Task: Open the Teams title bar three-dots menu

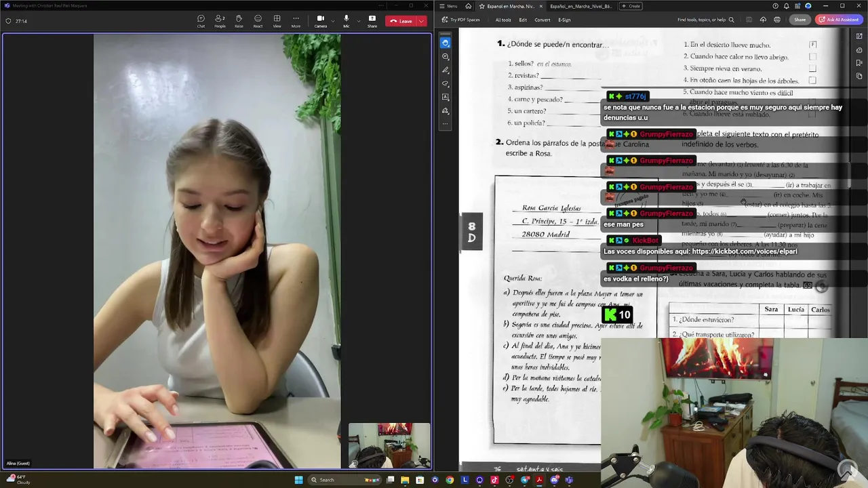Action: [382, 5]
